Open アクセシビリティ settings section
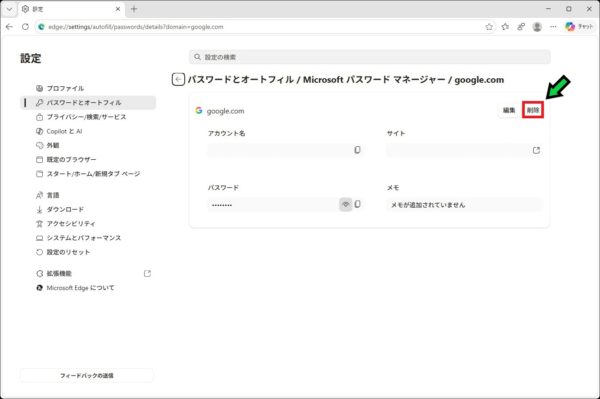This screenshot has height=399, width=600. pyautogui.click(x=88, y=223)
